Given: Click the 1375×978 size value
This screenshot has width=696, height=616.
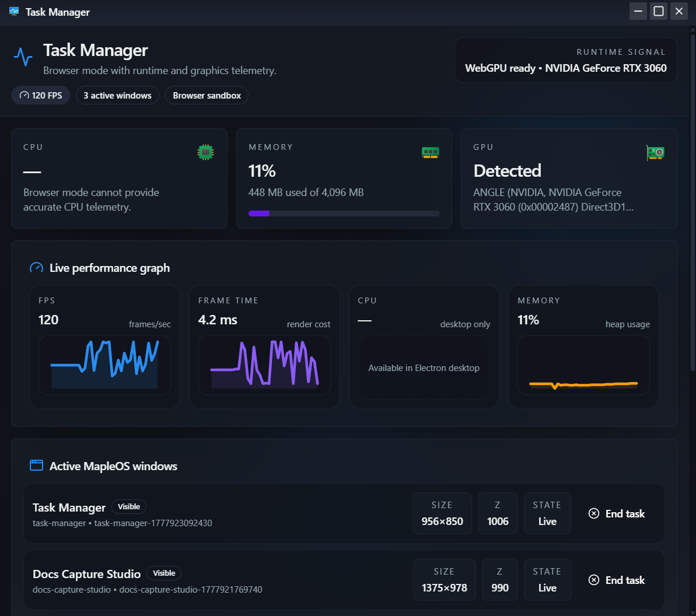Looking at the screenshot, I should click(x=445, y=587).
